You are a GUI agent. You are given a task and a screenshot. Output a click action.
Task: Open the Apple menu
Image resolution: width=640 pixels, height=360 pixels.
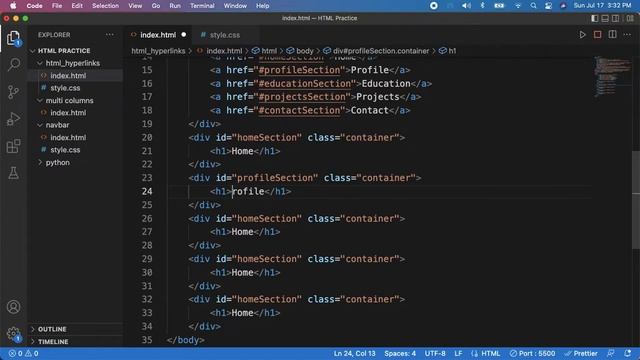(x=13, y=6)
